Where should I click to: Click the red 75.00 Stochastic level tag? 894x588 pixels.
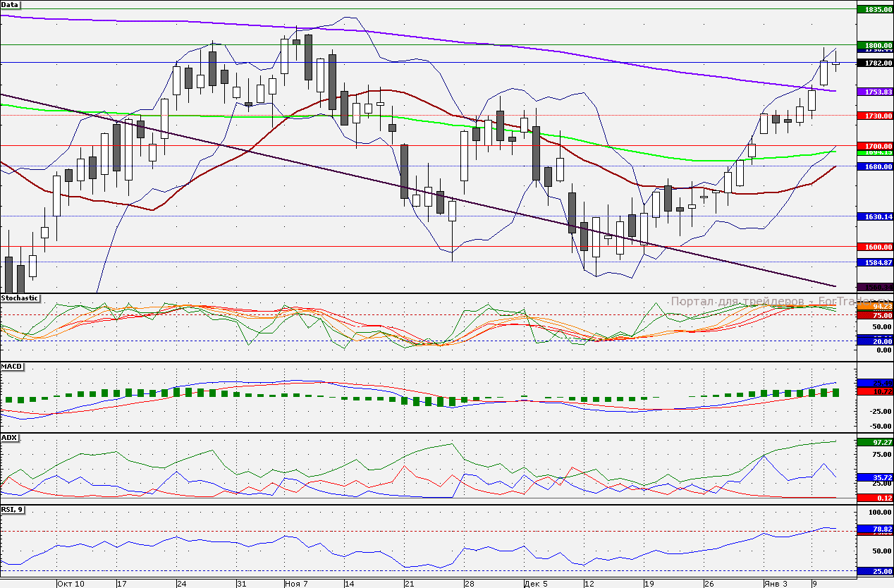(875, 315)
